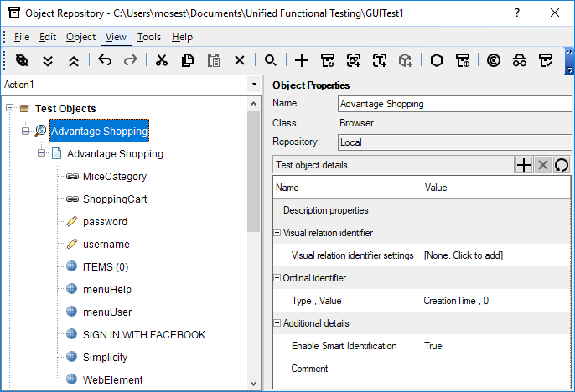Click the repository-with-gear toolbar icon

463,60
